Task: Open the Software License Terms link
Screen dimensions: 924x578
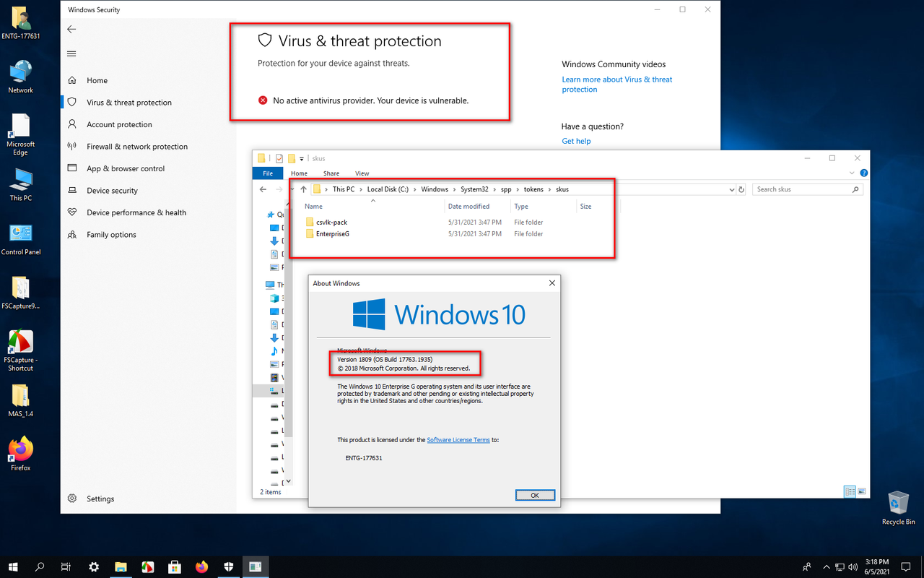Action: click(x=458, y=440)
